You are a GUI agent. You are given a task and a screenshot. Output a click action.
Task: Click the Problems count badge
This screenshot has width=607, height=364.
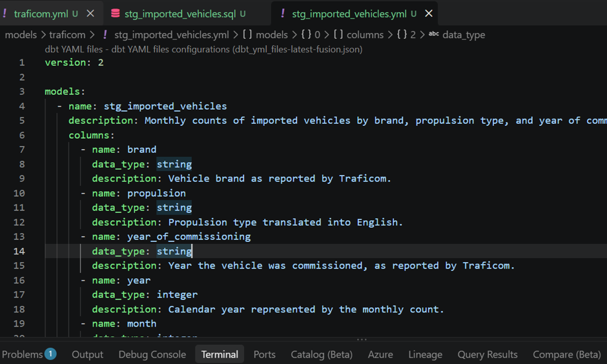coord(50,354)
